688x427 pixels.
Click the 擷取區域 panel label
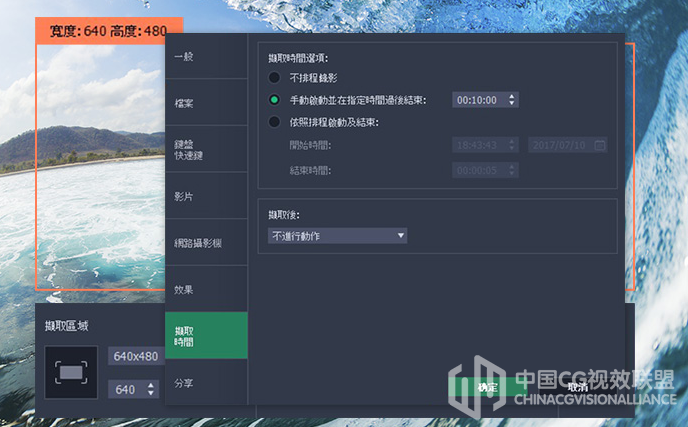66,326
